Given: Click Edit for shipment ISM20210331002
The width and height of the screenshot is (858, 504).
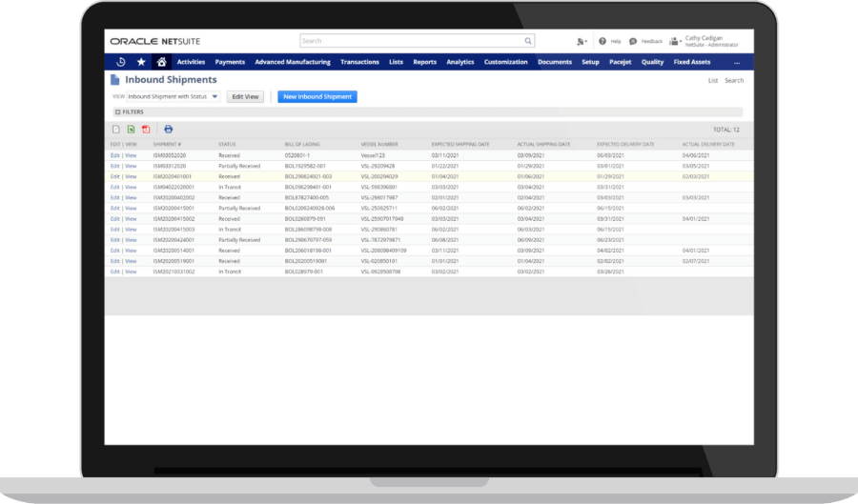Looking at the screenshot, I should 115,272.
